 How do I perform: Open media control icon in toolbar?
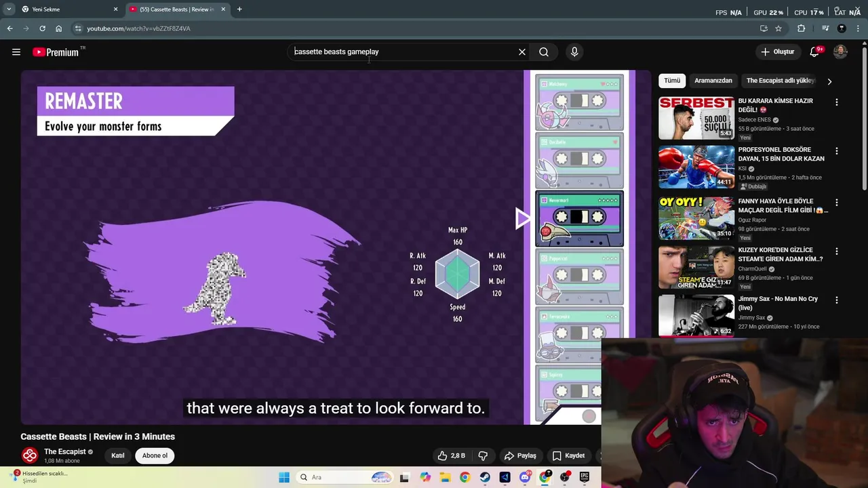point(825,28)
